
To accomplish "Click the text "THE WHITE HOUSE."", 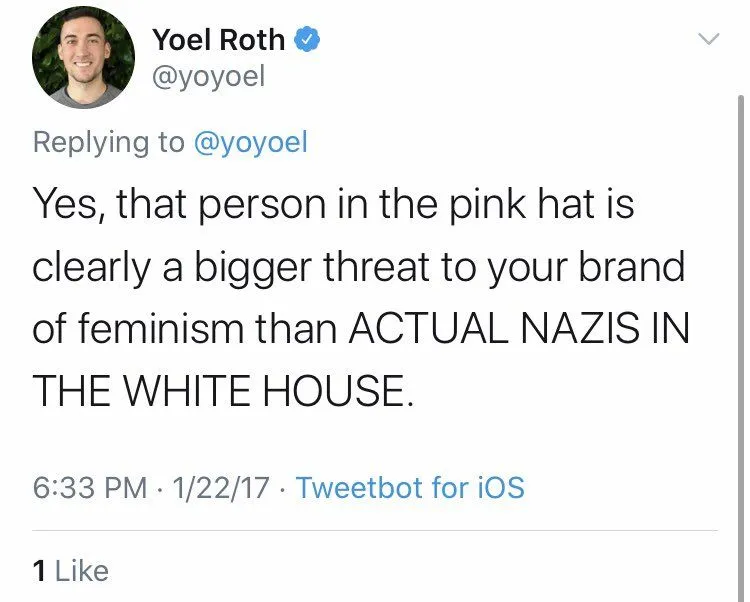I will coord(222,390).
